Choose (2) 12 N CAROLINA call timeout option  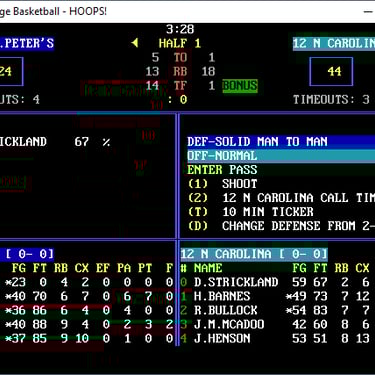pyautogui.click(x=281, y=198)
